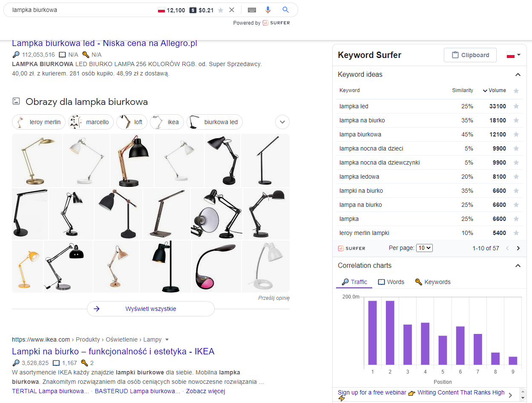Star the keyword 'lampka led'
The image size is (532, 403).
(x=516, y=106)
